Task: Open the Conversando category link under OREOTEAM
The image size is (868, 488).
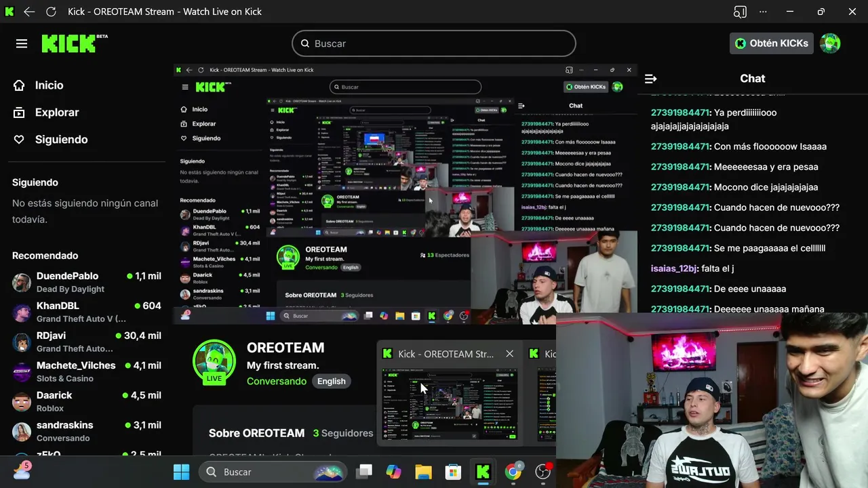Action: tap(277, 381)
